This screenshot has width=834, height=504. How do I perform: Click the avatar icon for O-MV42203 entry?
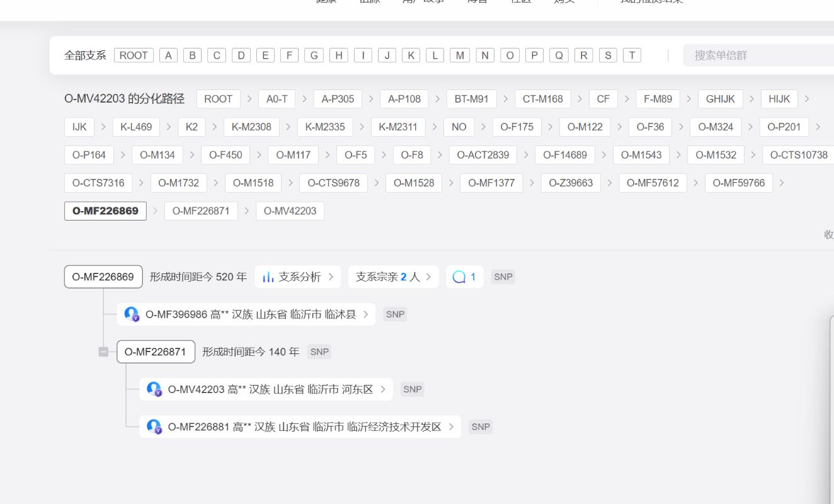point(154,389)
